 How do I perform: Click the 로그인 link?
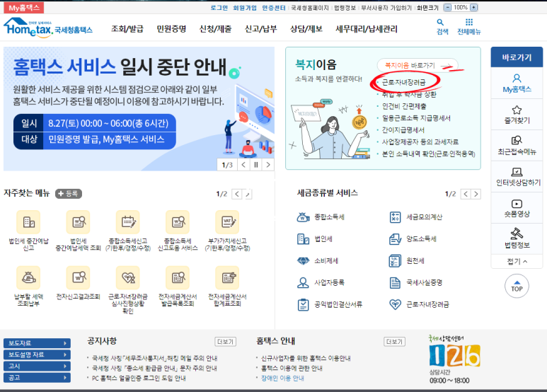[x=219, y=8]
